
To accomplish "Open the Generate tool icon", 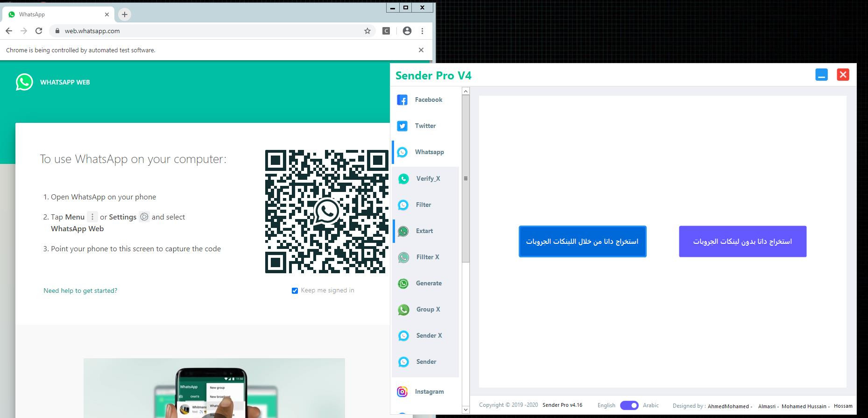I will (403, 283).
